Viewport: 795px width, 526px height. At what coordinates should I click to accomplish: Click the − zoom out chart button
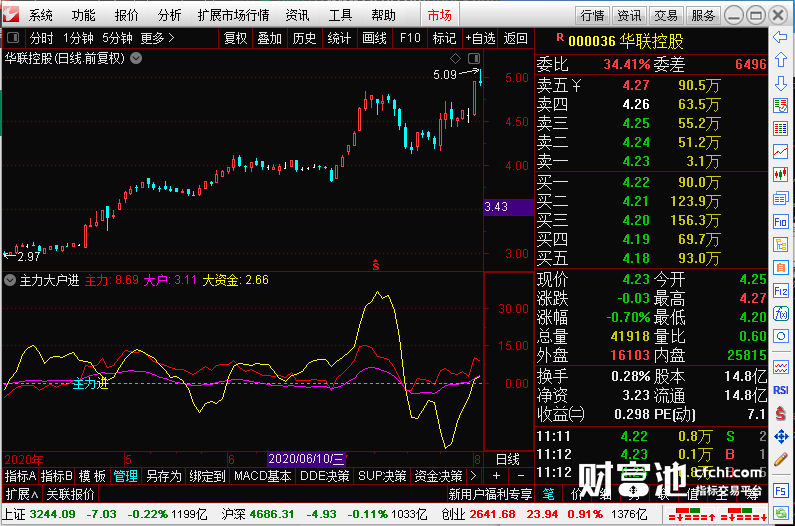(521, 476)
